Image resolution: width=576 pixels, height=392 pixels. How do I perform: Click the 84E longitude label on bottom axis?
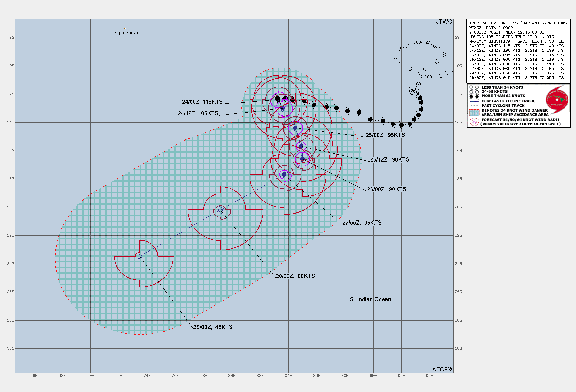pos(288,376)
